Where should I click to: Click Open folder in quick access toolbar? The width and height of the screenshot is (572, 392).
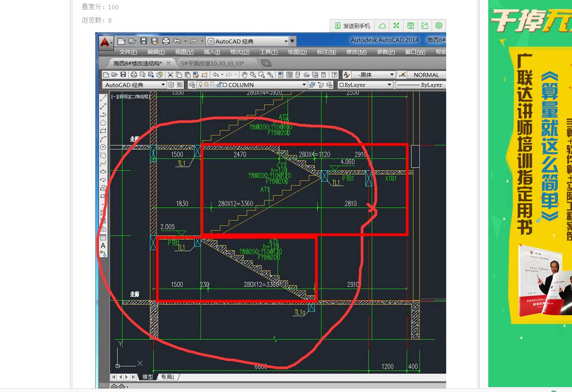pyautogui.click(x=132, y=41)
